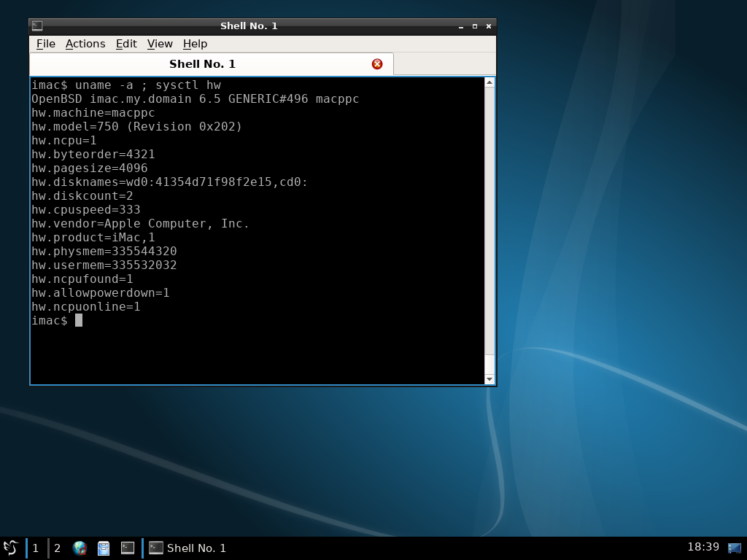Click the terminal scrollbar up arrow
747x560 pixels.
[489, 82]
